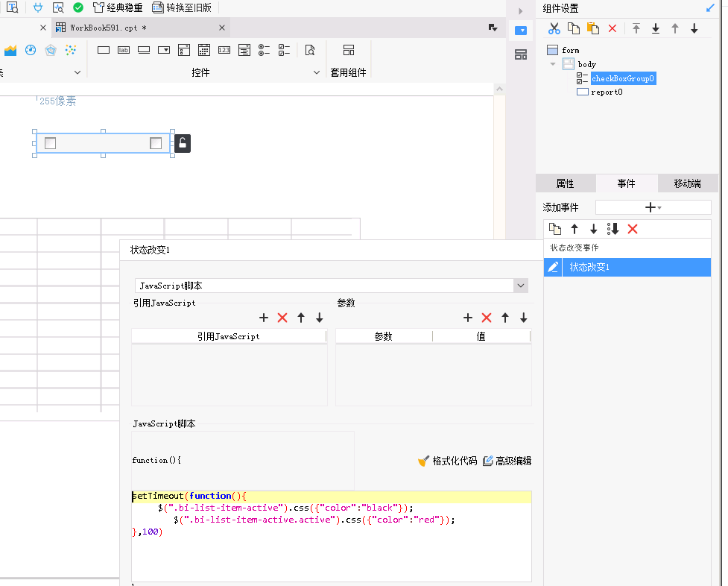Select the text area widget icon
The image size is (728, 586).
(x=244, y=50)
